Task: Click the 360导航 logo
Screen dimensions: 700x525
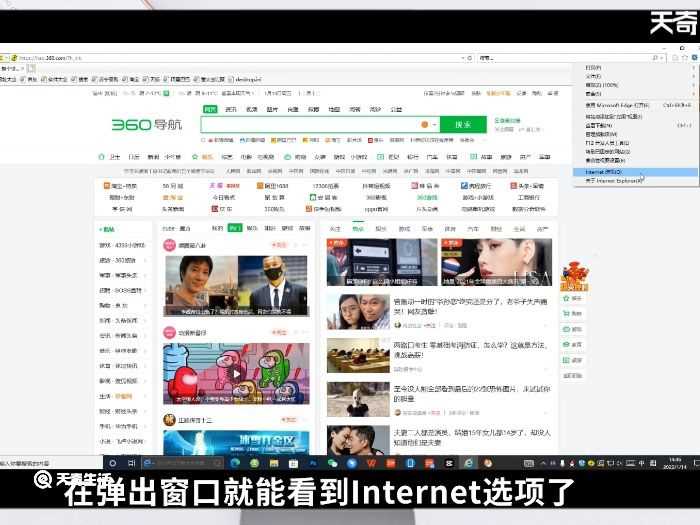Action: [147, 125]
